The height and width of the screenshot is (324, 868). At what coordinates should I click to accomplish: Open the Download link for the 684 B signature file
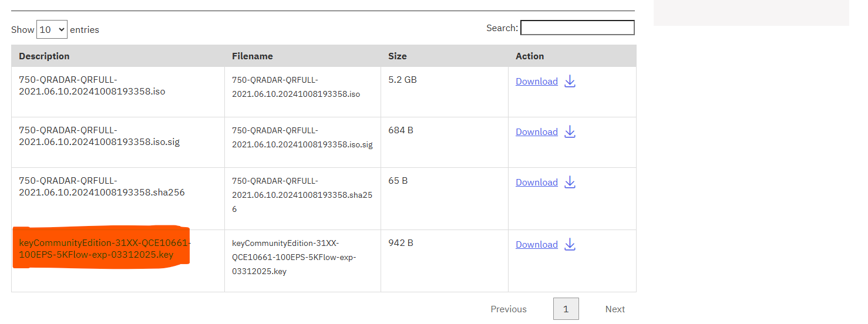click(x=536, y=132)
